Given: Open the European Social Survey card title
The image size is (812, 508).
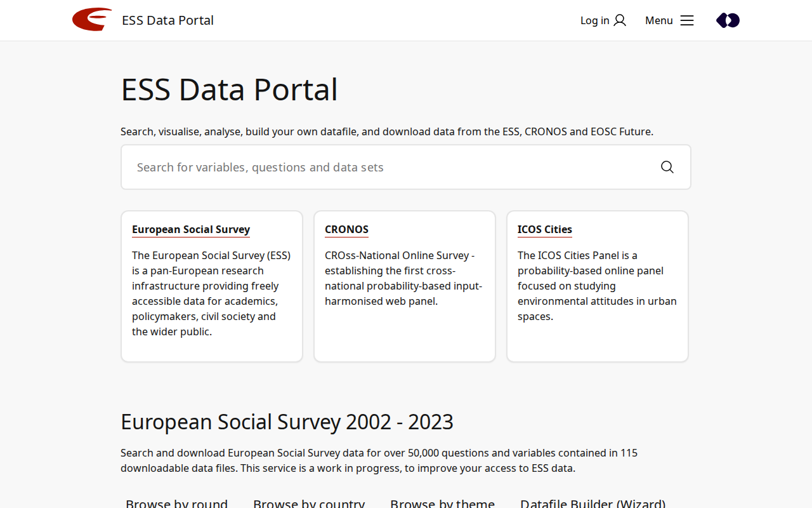Looking at the screenshot, I should coord(191,229).
